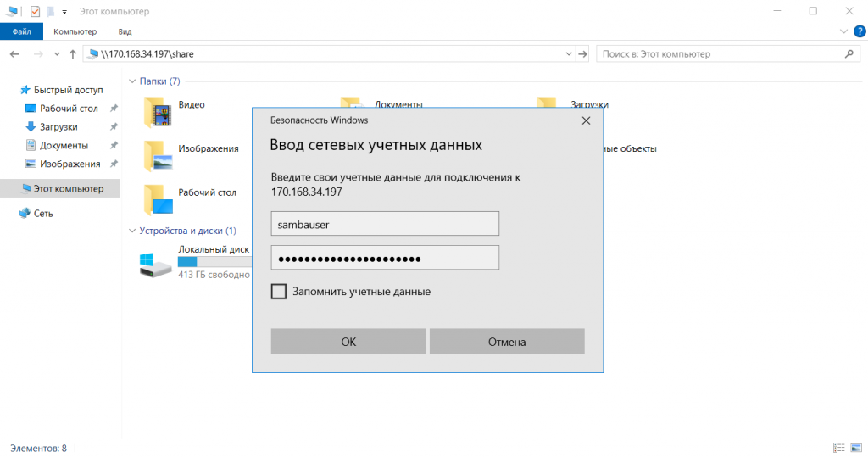Click pin icon beside sidebar Документы

click(x=114, y=145)
